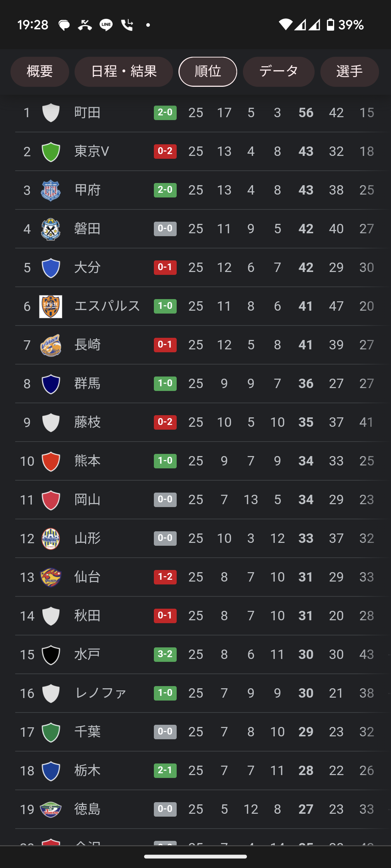391x868 pixels.
Task: Tap the Iwata team crest icon
Action: (x=51, y=229)
